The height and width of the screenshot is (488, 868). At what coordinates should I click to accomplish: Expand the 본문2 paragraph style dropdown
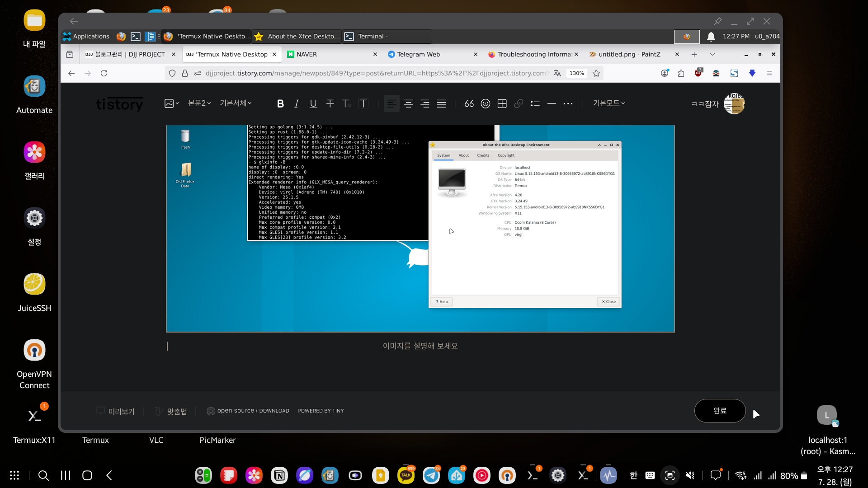[199, 103]
